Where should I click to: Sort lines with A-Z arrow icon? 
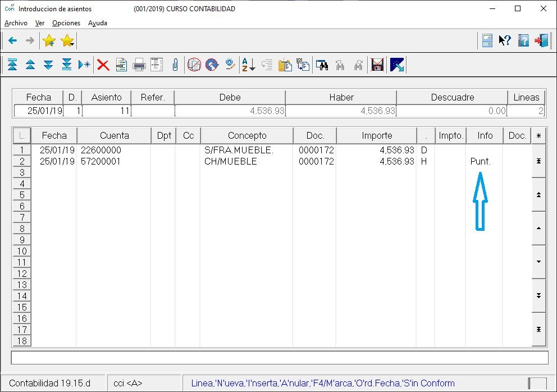click(248, 65)
